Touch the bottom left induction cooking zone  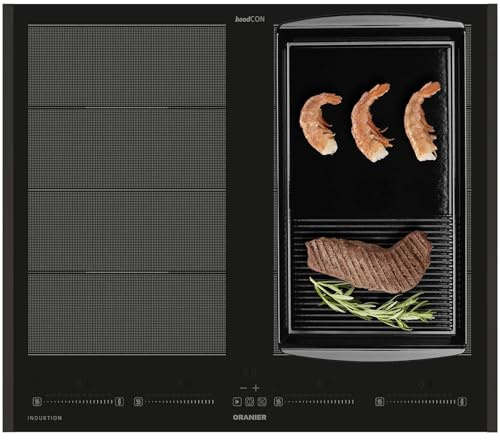click(x=127, y=314)
